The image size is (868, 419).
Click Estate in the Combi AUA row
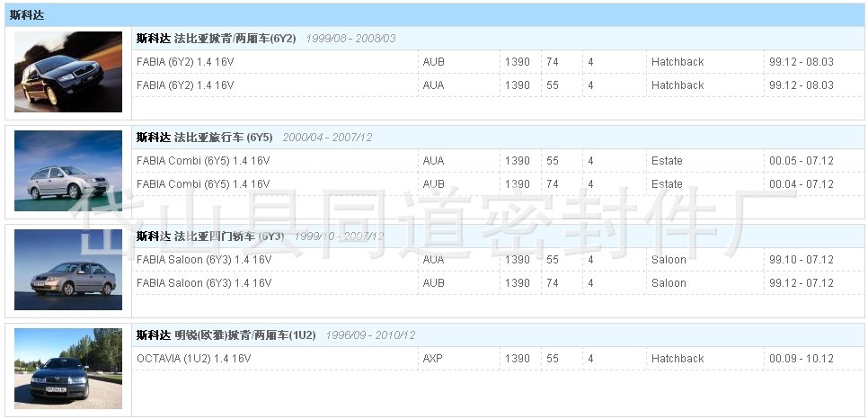pos(667,161)
